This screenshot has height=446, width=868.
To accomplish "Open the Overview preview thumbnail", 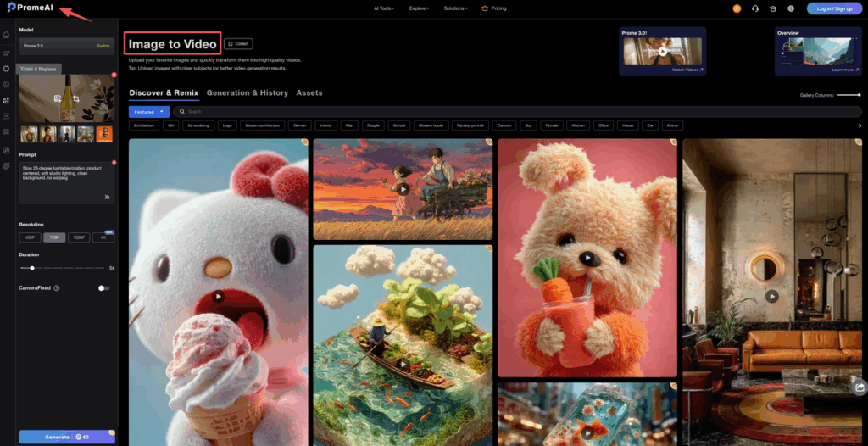I will (818, 52).
